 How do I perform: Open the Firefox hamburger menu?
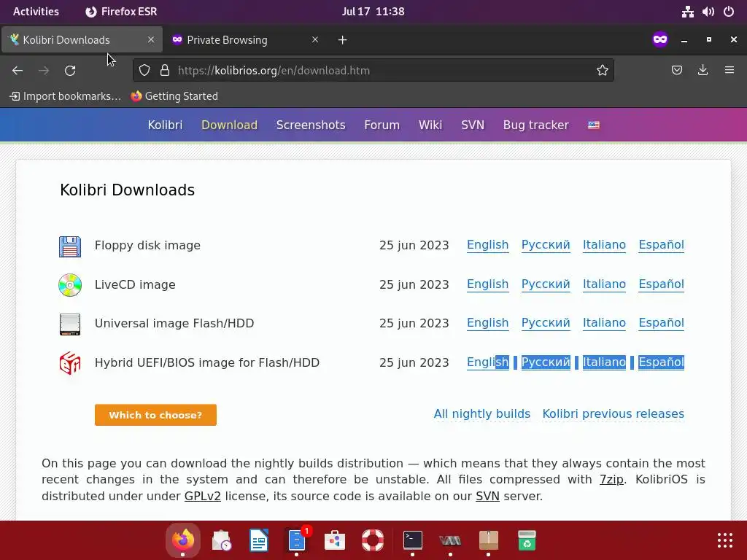coord(729,71)
